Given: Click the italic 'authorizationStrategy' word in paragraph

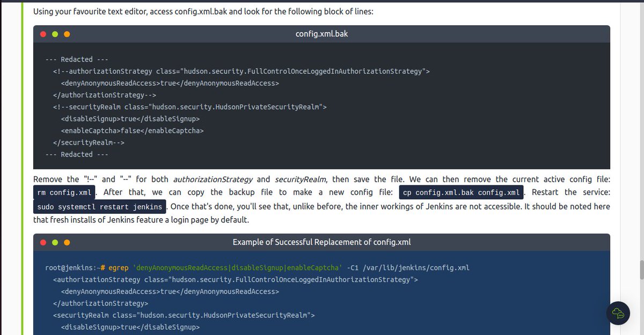Looking at the screenshot, I should click(x=213, y=179).
